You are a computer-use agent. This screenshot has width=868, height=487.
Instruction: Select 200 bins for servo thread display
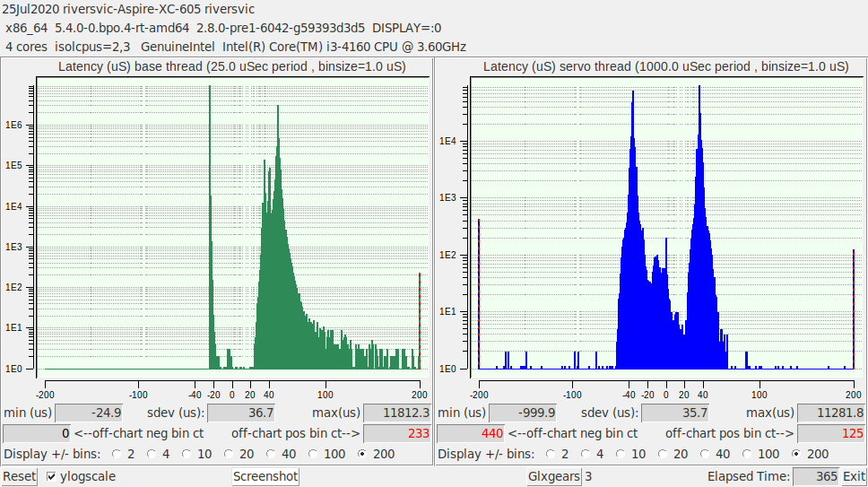[x=796, y=455]
